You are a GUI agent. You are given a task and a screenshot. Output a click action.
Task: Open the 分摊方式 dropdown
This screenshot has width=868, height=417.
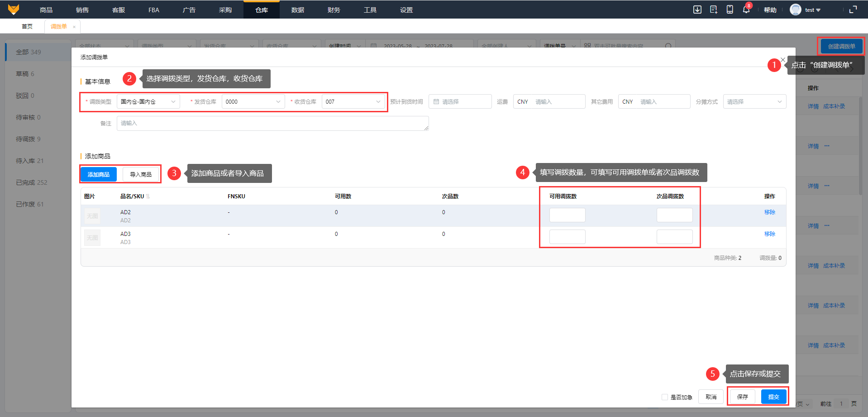(755, 101)
